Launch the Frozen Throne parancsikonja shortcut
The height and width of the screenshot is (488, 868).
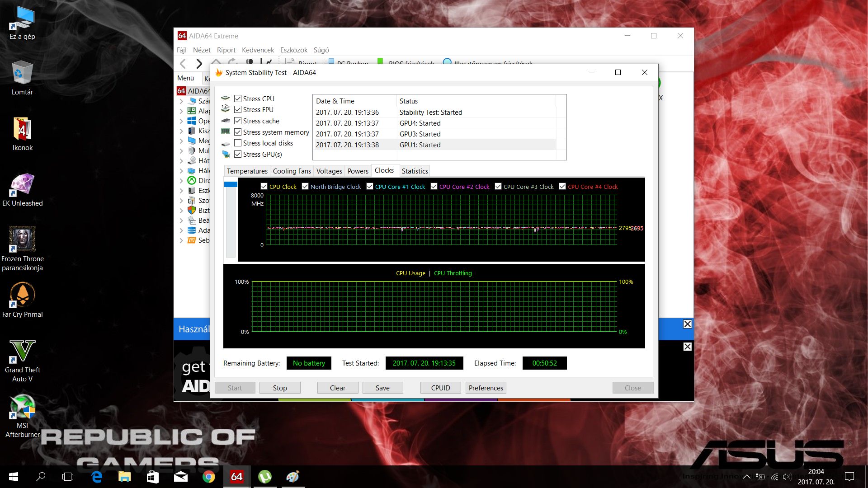click(x=22, y=249)
